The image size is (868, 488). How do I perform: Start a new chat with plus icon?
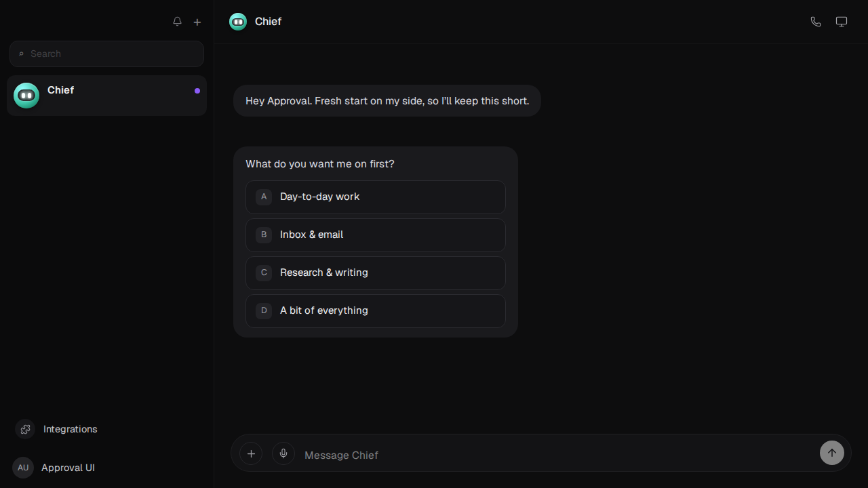[197, 22]
